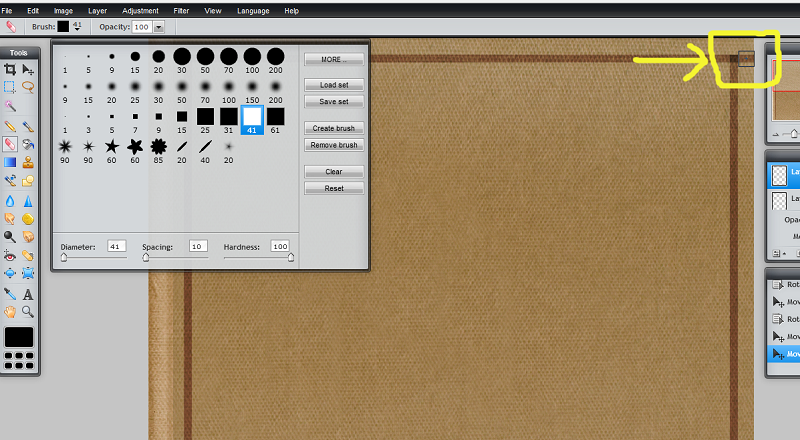Screen dimensions: 800x440
Task: Select the Gradient tool
Action: (x=10, y=162)
